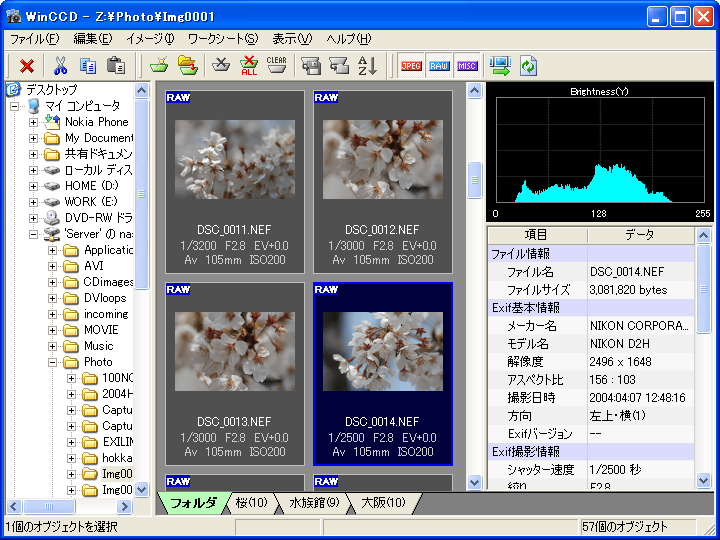Expand the Nokia Phone node

tap(33, 122)
